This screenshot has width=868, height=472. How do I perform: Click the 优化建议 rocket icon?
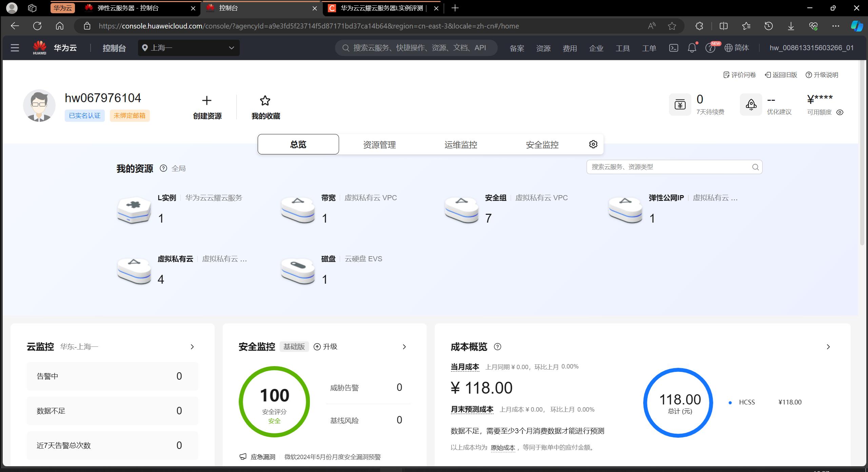tap(751, 105)
